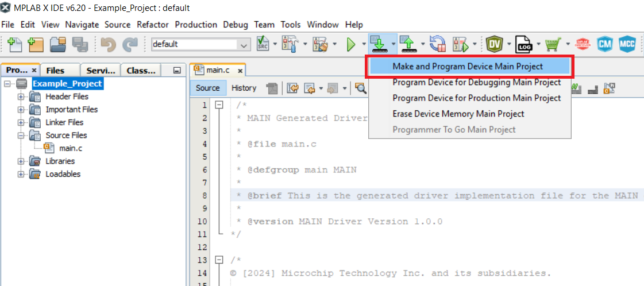The height and width of the screenshot is (286, 644).
Task: Open the Refactor menu
Action: pos(152,25)
